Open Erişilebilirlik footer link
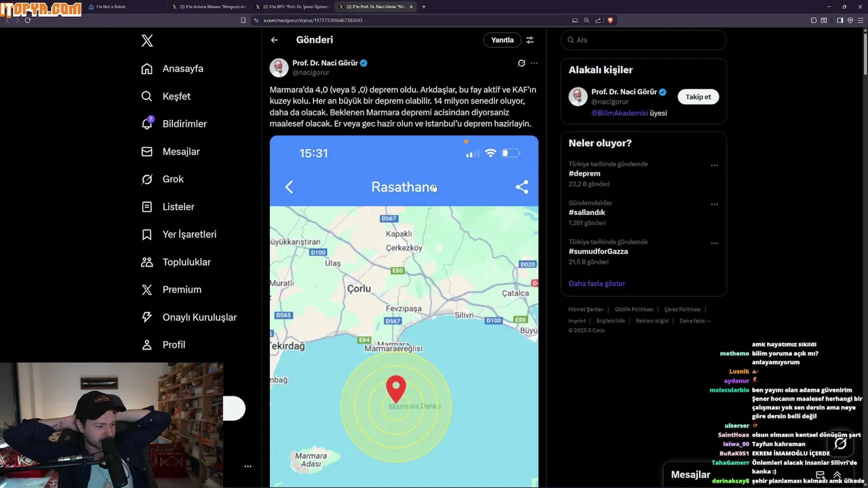Image resolution: width=868 pixels, height=488 pixels. (611, 321)
